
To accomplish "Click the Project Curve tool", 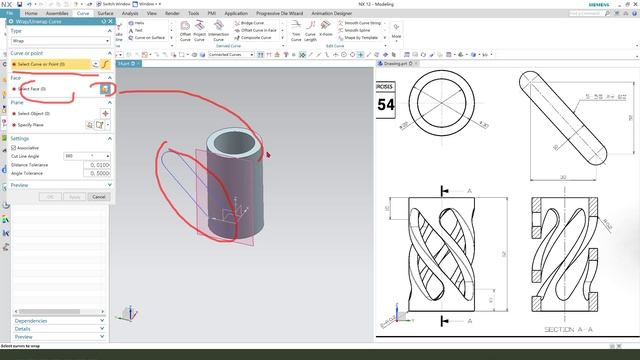I will tap(199, 31).
